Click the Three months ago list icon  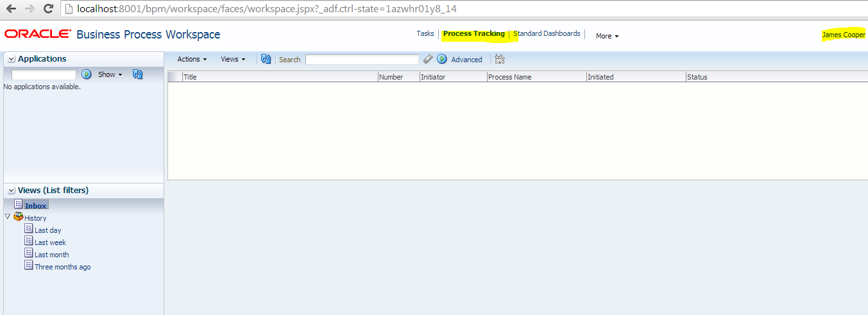tap(29, 265)
